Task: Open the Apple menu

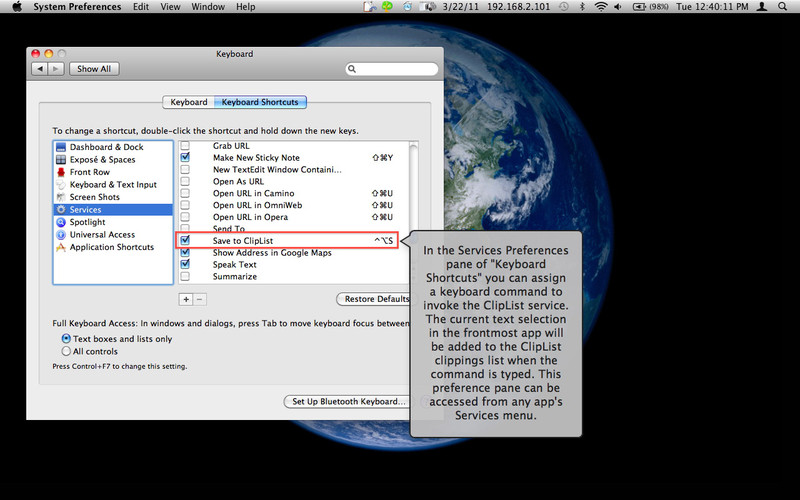Action: click(x=17, y=7)
